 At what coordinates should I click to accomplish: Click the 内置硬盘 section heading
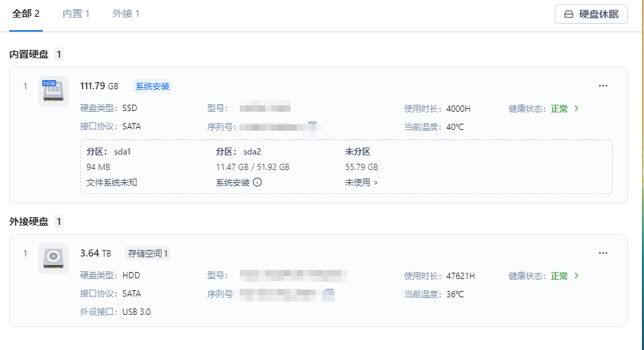coord(29,54)
